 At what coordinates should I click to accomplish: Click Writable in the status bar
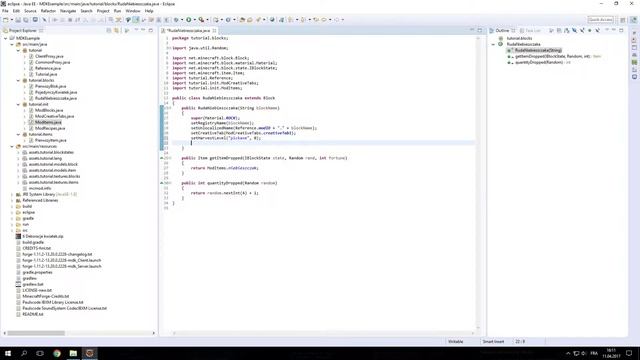(x=456, y=342)
